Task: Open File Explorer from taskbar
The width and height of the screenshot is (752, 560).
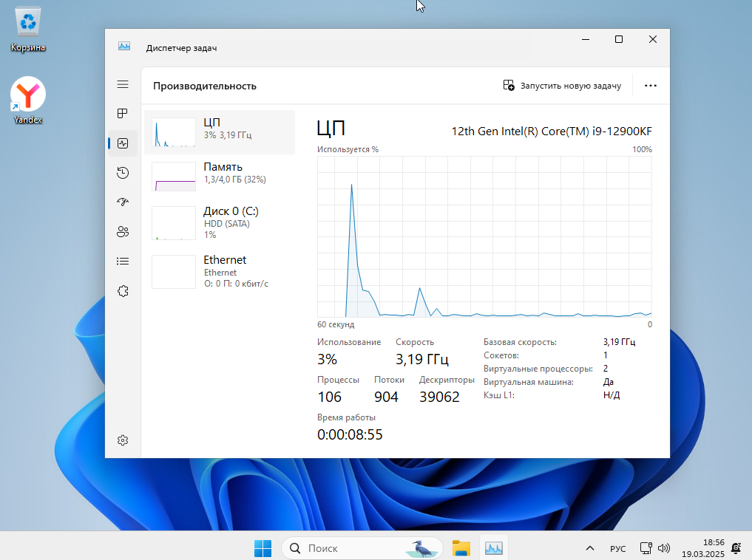Action: pyautogui.click(x=461, y=548)
